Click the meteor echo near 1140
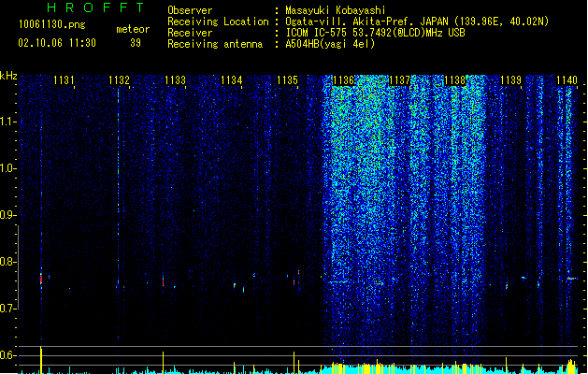 (571, 279)
